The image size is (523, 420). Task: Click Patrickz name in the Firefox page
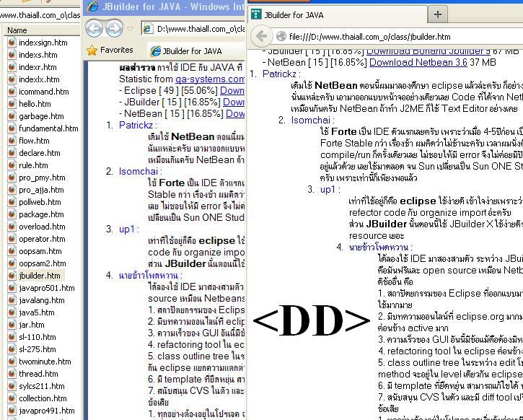tap(279, 74)
